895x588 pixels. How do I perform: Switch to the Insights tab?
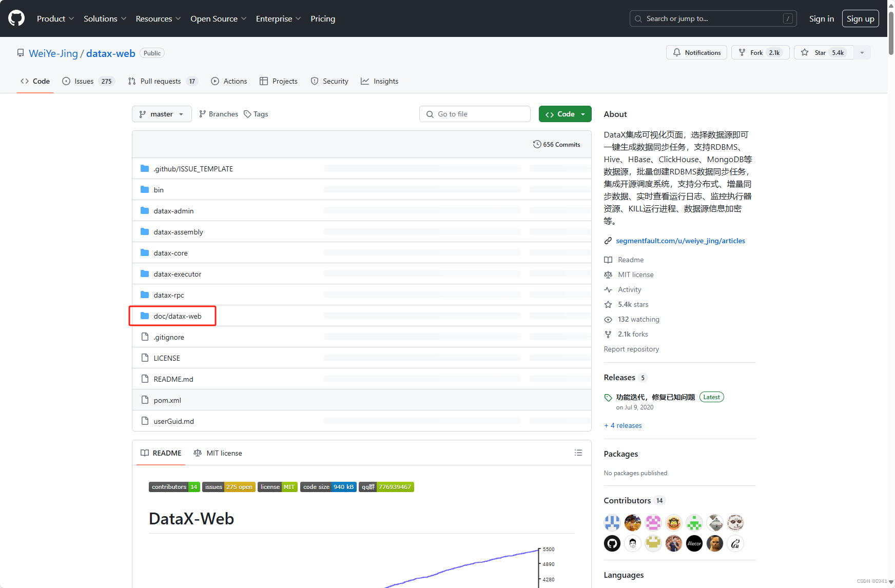pos(380,81)
